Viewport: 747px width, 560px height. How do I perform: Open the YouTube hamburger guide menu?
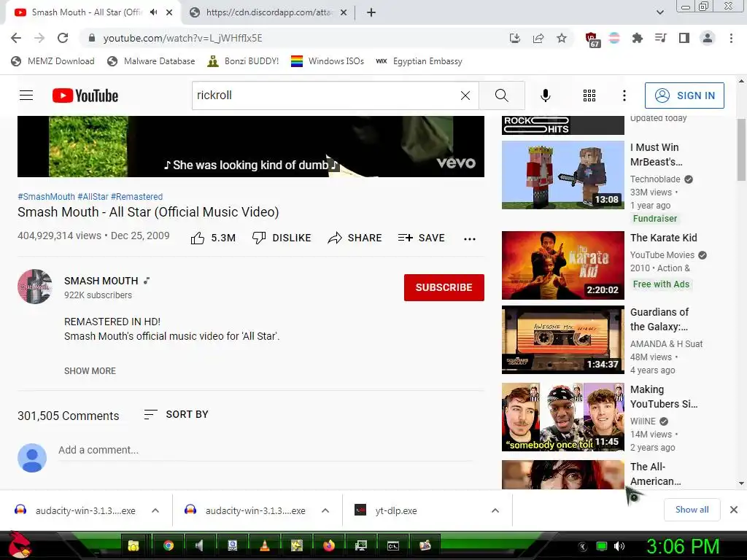[x=26, y=96]
